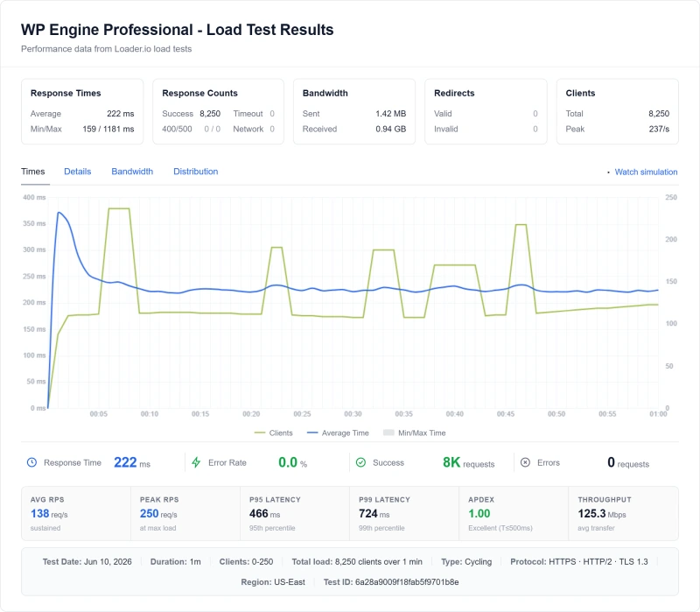Toggle the Min/Max Time legend gray swatch

388,433
